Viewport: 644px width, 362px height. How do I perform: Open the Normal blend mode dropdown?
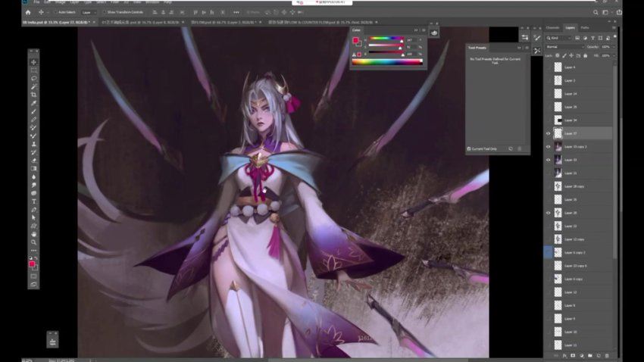[564, 47]
